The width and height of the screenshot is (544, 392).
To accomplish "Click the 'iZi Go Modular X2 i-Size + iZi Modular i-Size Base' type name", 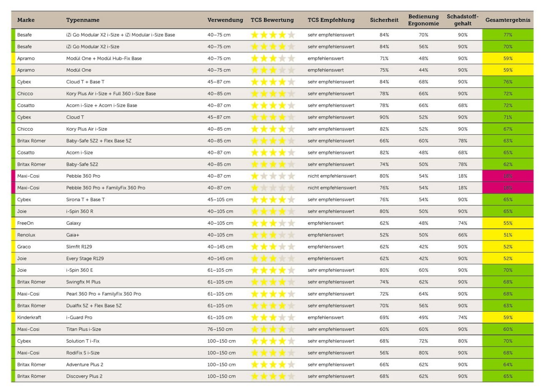I will (120, 35).
